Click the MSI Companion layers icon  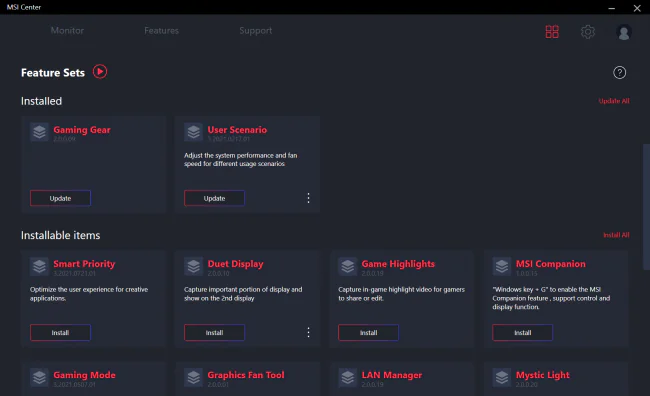(x=502, y=267)
